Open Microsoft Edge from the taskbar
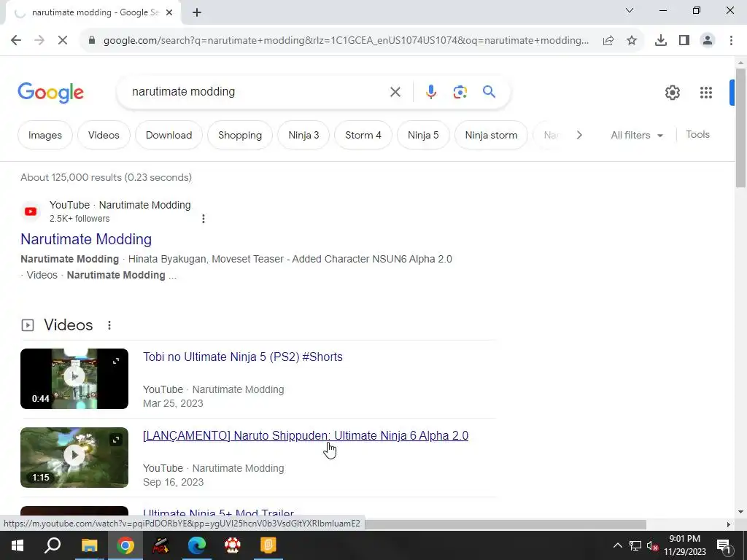 (x=197, y=545)
